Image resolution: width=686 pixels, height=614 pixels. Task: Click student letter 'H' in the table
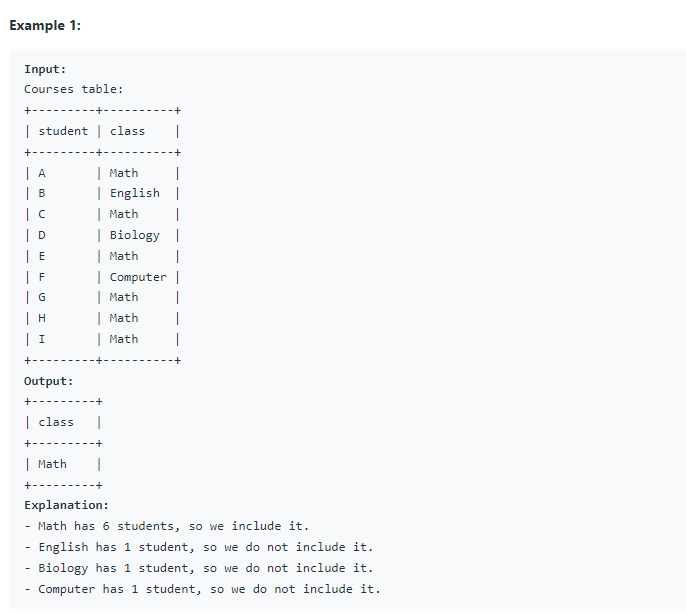pos(42,318)
